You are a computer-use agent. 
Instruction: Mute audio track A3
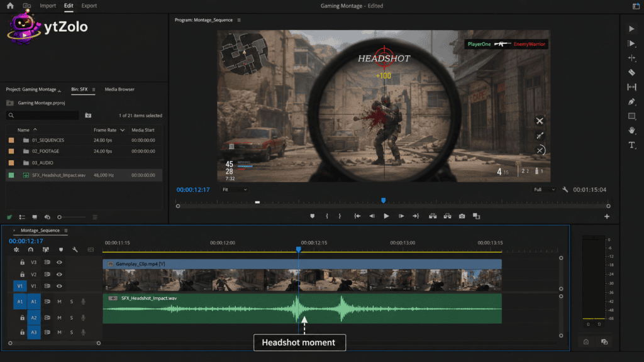[x=59, y=332]
